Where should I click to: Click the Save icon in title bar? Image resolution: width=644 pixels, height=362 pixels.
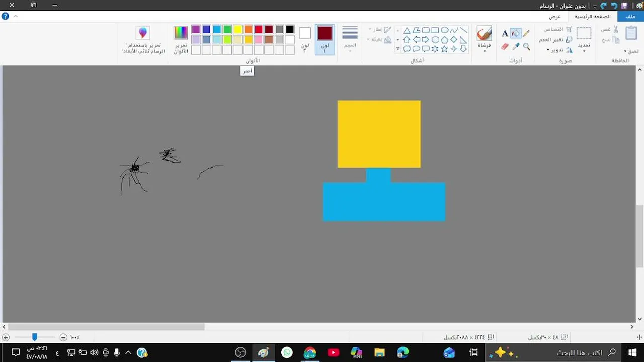(x=624, y=6)
